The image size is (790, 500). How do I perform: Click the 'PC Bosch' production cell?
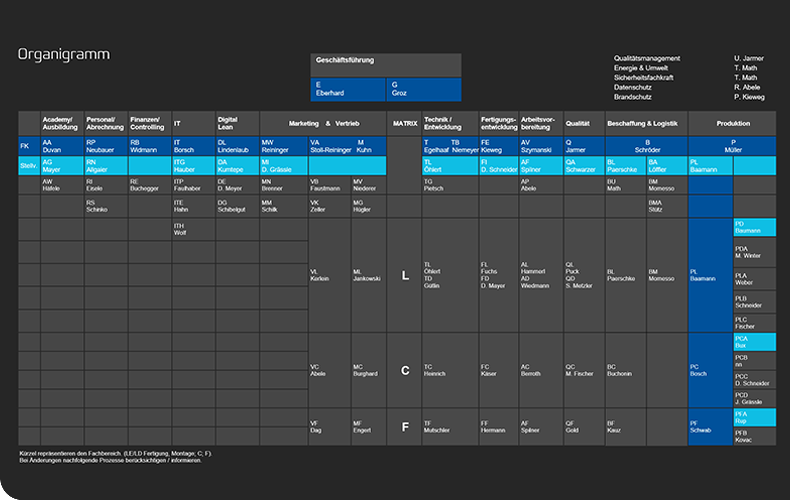click(710, 370)
